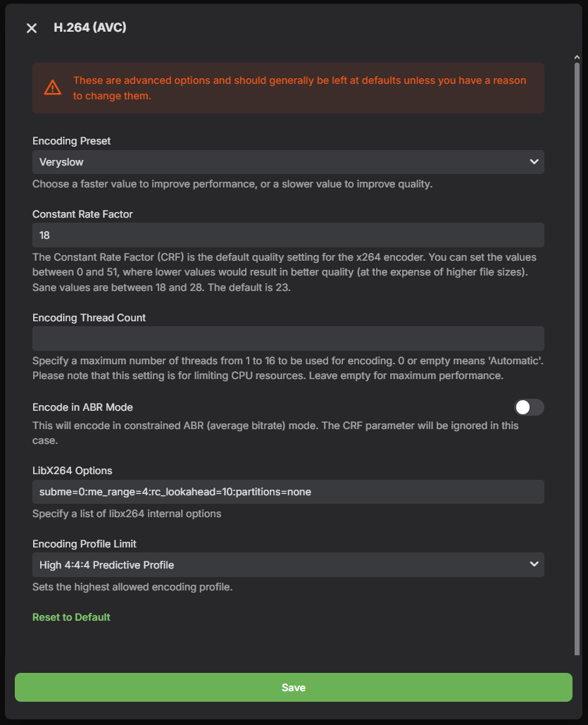The width and height of the screenshot is (588, 725).
Task: Click the Constant Rate Factor label
Action: [82, 214]
